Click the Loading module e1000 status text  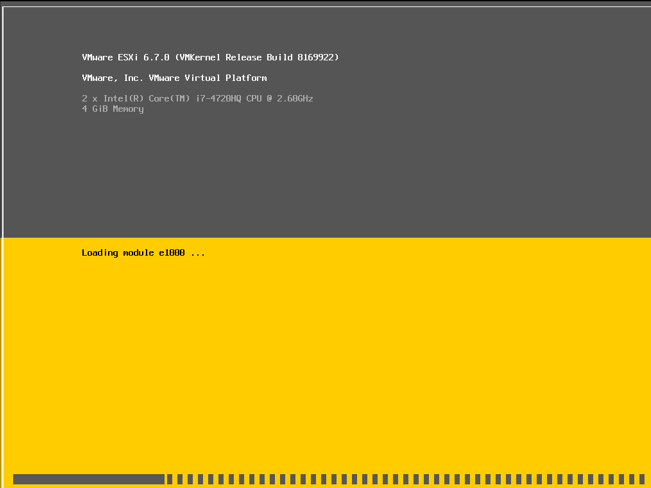[143, 253]
